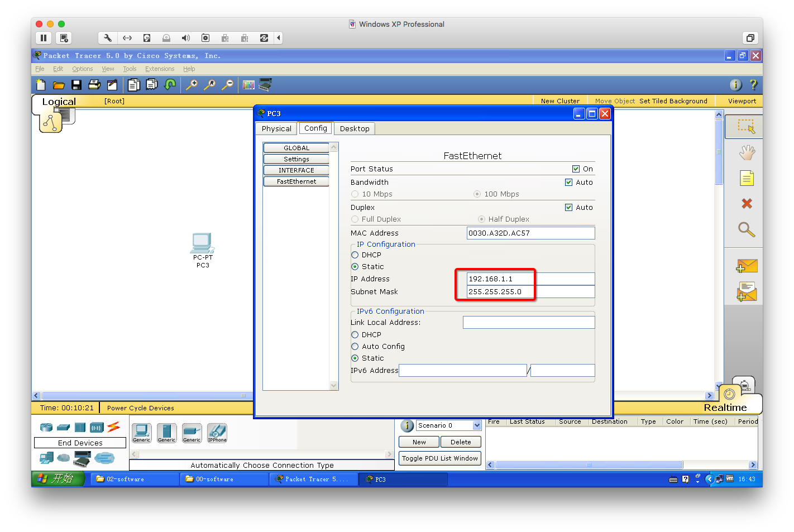The width and height of the screenshot is (794, 532).
Task: Add a Simple PDU envelope
Action: tap(747, 266)
